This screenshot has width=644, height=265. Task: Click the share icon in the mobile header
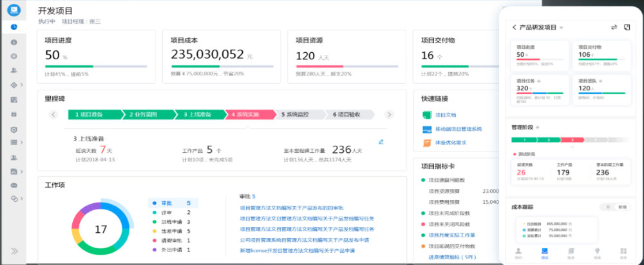click(x=627, y=27)
